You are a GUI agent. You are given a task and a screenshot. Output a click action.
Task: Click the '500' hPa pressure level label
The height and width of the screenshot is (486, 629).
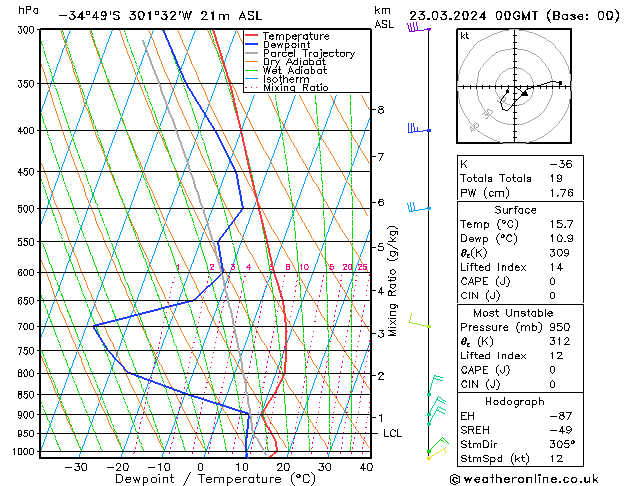click(x=26, y=209)
